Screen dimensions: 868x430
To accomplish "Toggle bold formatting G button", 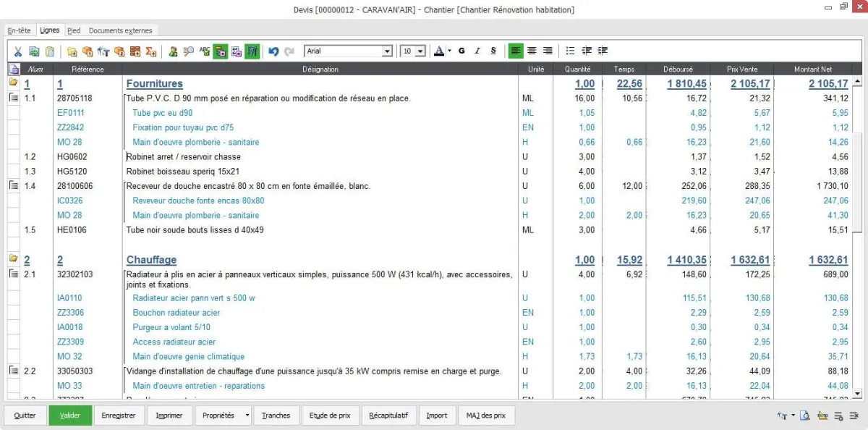I will point(461,51).
